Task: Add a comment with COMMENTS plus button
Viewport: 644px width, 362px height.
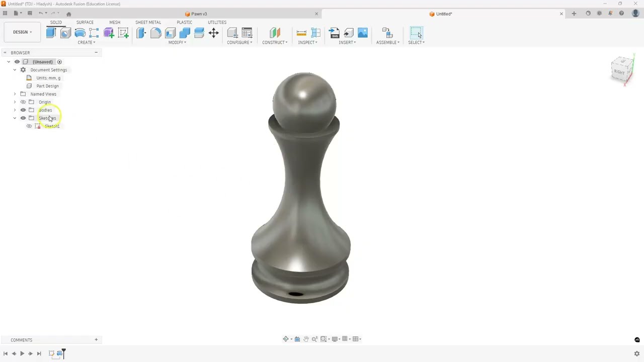Action: tap(96, 340)
